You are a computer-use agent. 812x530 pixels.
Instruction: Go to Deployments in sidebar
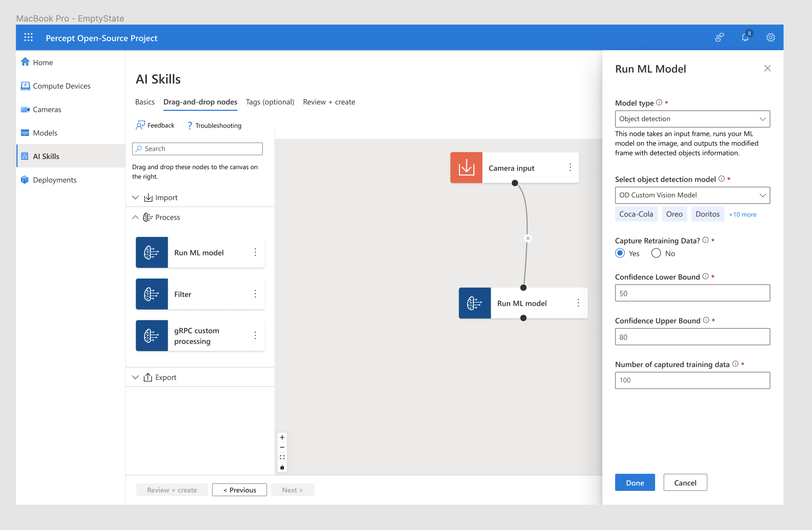point(54,180)
